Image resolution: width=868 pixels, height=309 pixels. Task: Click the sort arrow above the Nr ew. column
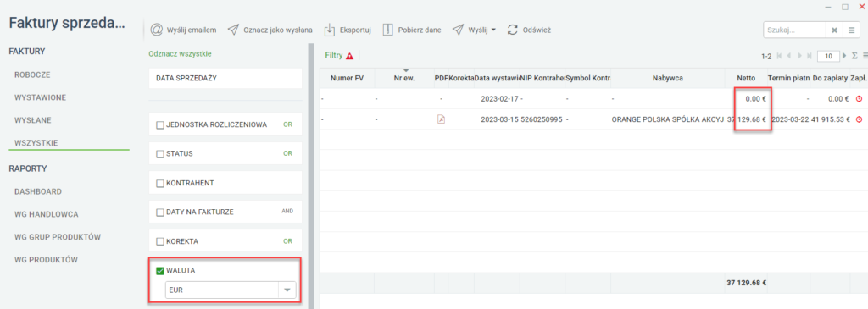pos(405,70)
